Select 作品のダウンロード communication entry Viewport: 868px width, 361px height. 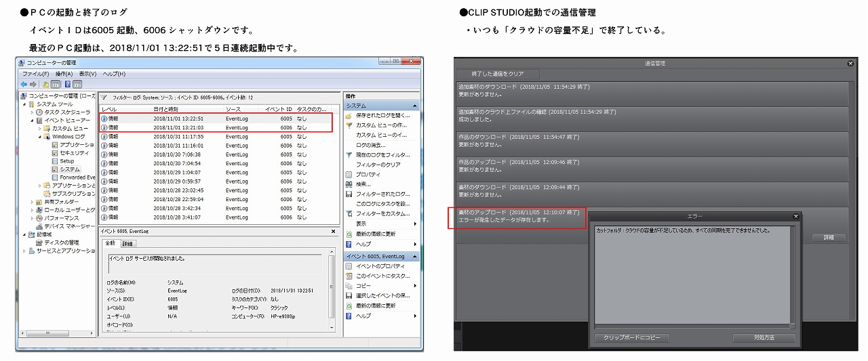click(652, 144)
